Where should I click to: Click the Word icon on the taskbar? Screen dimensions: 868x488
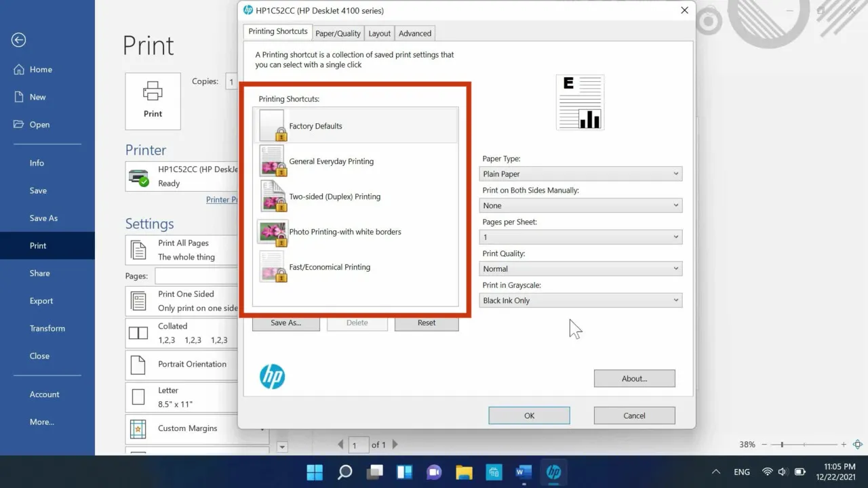coord(524,472)
